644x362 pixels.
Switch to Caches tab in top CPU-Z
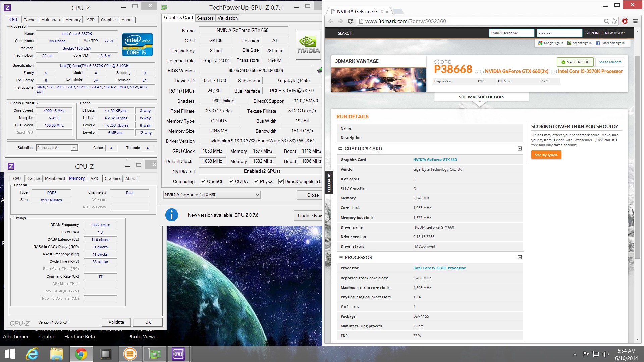coord(30,20)
